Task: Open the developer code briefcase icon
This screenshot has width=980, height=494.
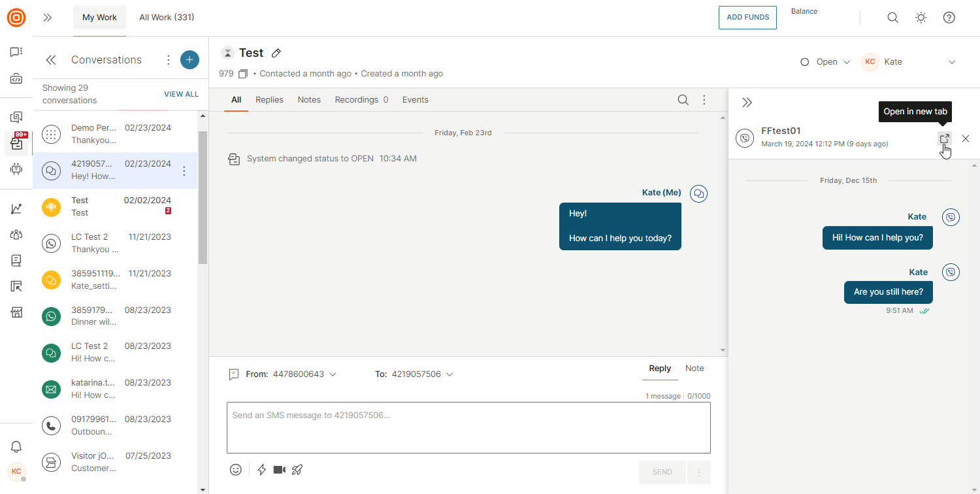Action: point(16,79)
